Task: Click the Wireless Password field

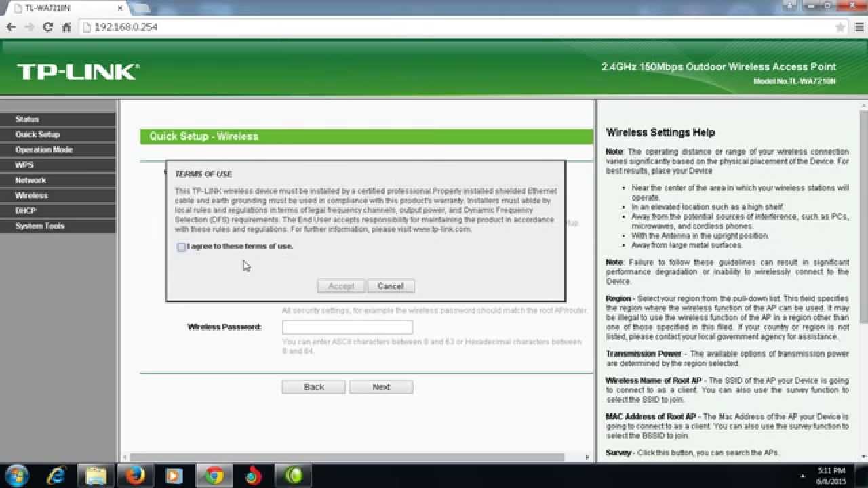Action: [347, 327]
